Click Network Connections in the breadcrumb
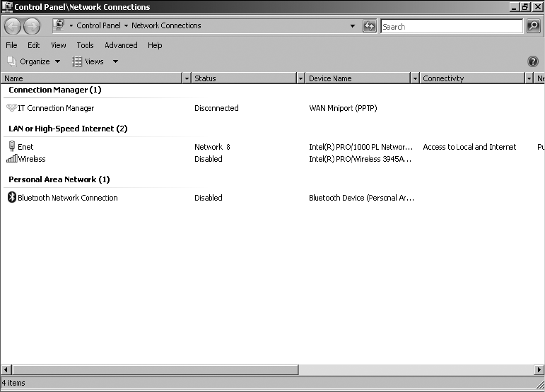This screenshot has width=545, height=392. 166,25
